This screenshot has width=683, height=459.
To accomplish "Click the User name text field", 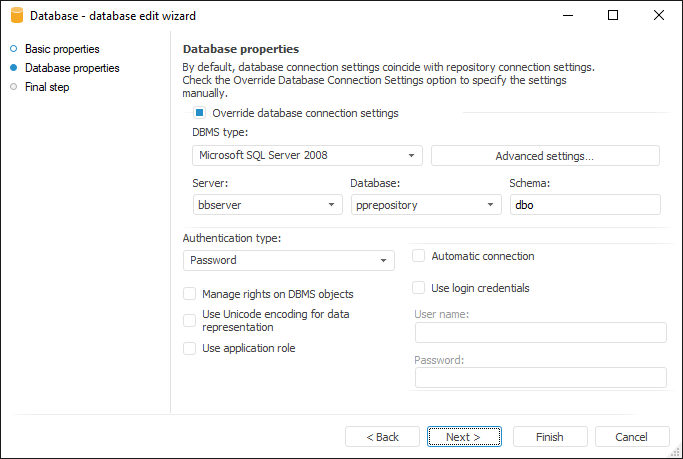I will pos(540,333).
